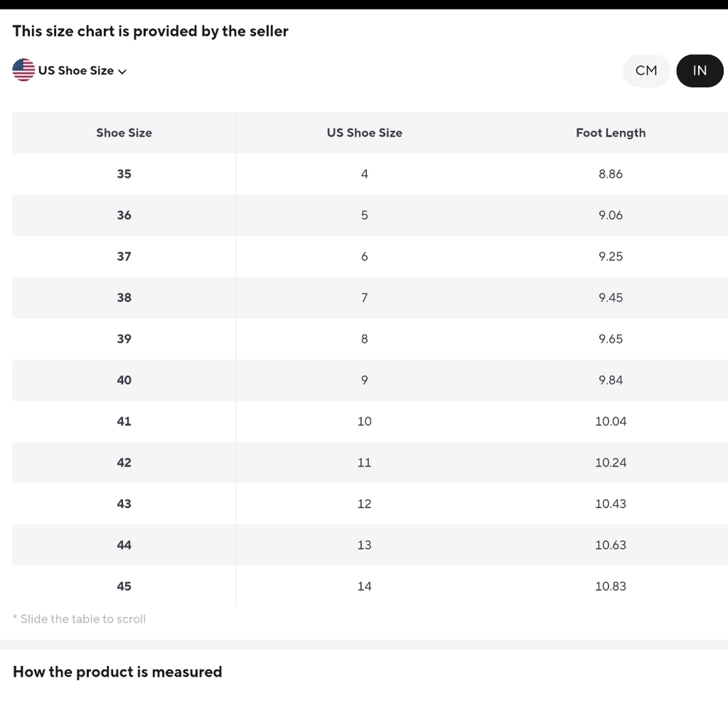
Task: Click foot length 9.06 value
Action: pyautogui.click(x=611, y=215)
